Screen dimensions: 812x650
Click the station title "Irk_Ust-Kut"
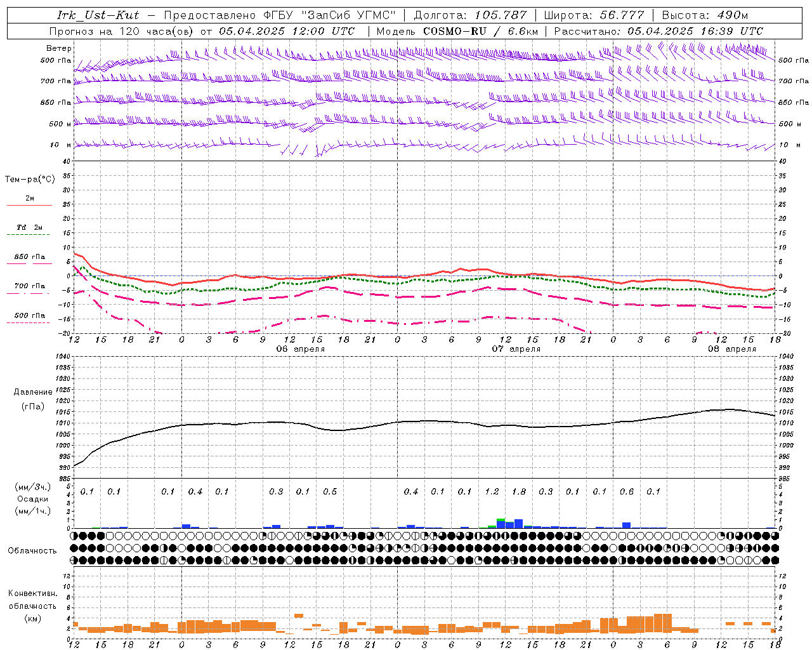coord(98,15)
